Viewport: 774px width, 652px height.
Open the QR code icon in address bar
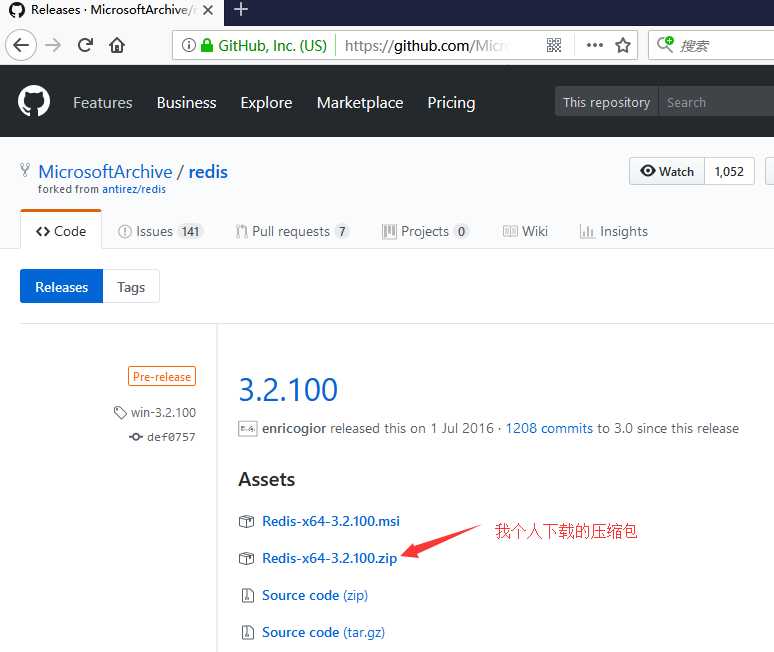[554, 45]
